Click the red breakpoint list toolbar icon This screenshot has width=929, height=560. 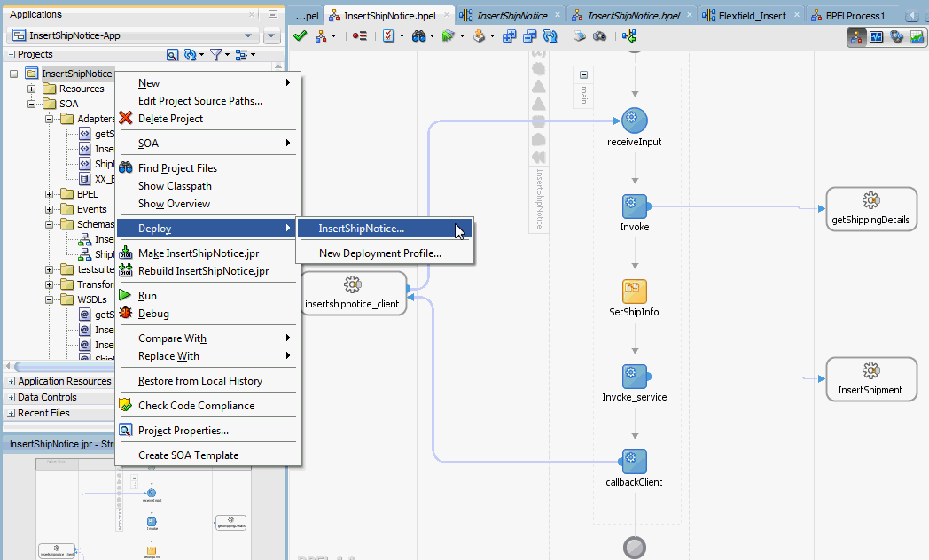[x=359, y=36]
